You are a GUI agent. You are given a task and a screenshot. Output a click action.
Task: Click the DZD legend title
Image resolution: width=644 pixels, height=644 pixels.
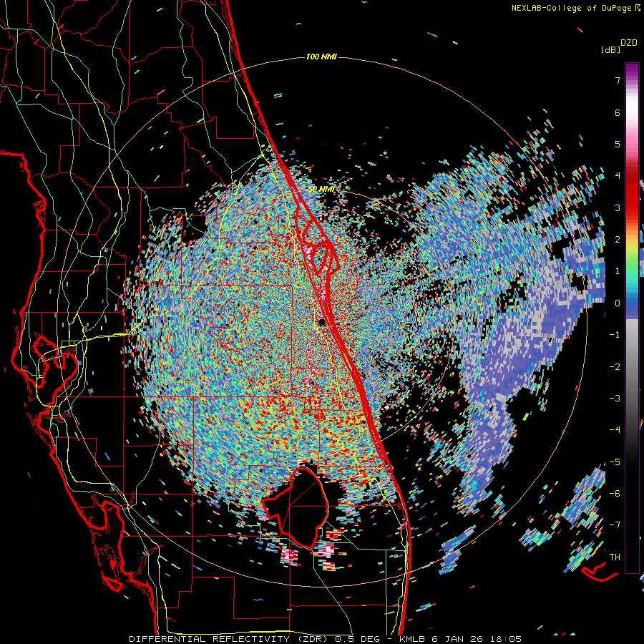[629, 43]
